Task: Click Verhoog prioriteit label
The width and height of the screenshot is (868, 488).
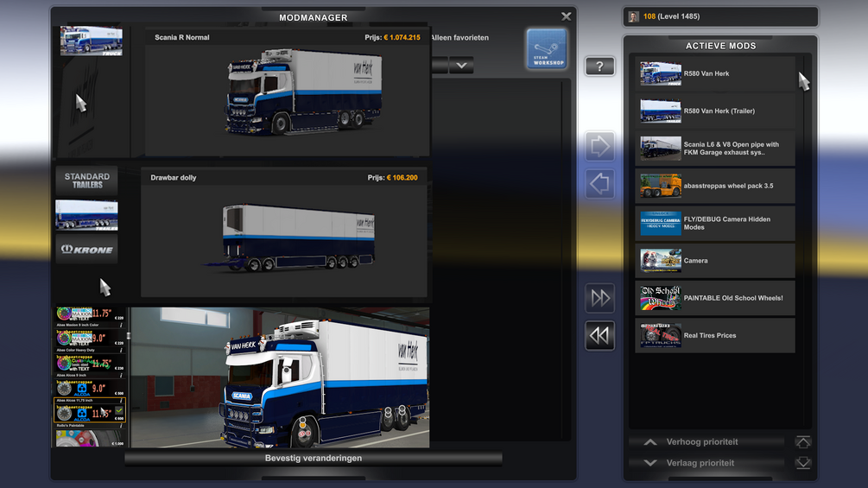Action: [702, 442]
